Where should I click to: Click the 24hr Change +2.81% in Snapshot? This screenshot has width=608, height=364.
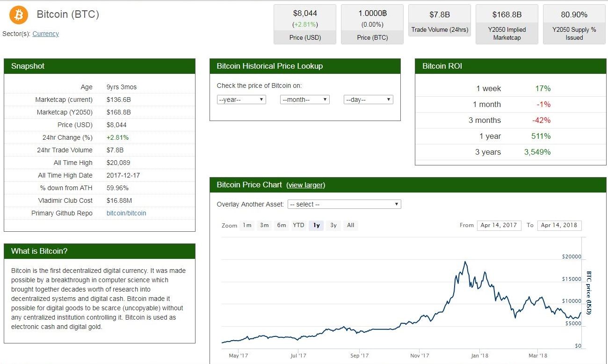pos(117,137)
